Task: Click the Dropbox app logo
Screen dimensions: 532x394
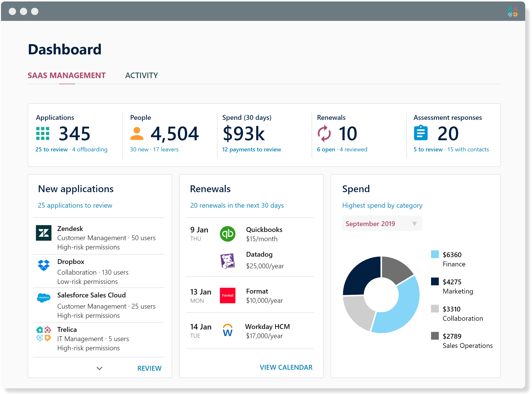Action: click(x=44, y=265)
